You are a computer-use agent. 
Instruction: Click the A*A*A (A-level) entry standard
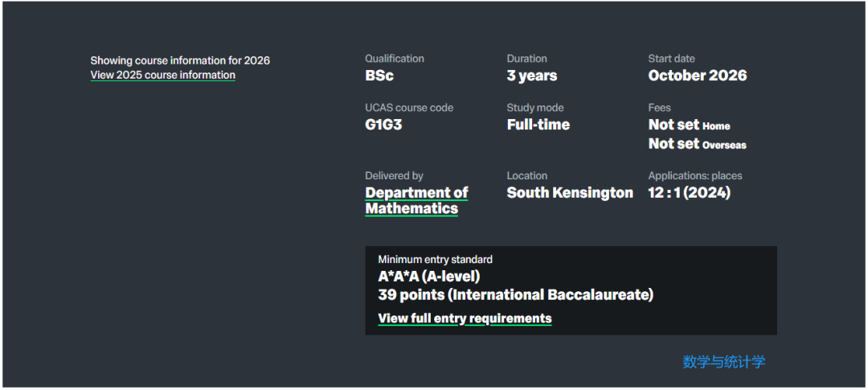click(x=428, y=277)
